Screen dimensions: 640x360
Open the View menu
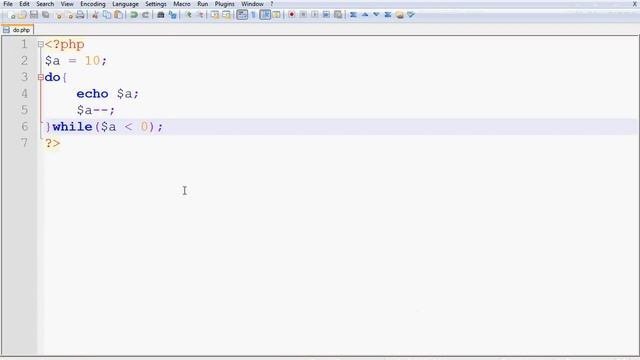coord(67,4)
